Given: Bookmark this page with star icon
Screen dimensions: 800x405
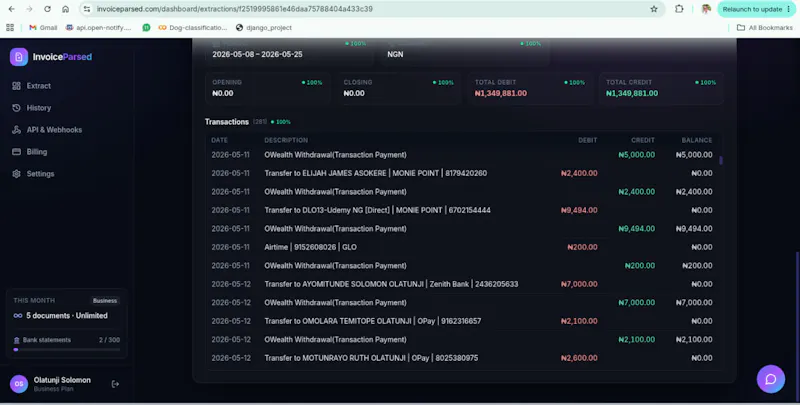Looking at the screenshot, I should [654, 9].
